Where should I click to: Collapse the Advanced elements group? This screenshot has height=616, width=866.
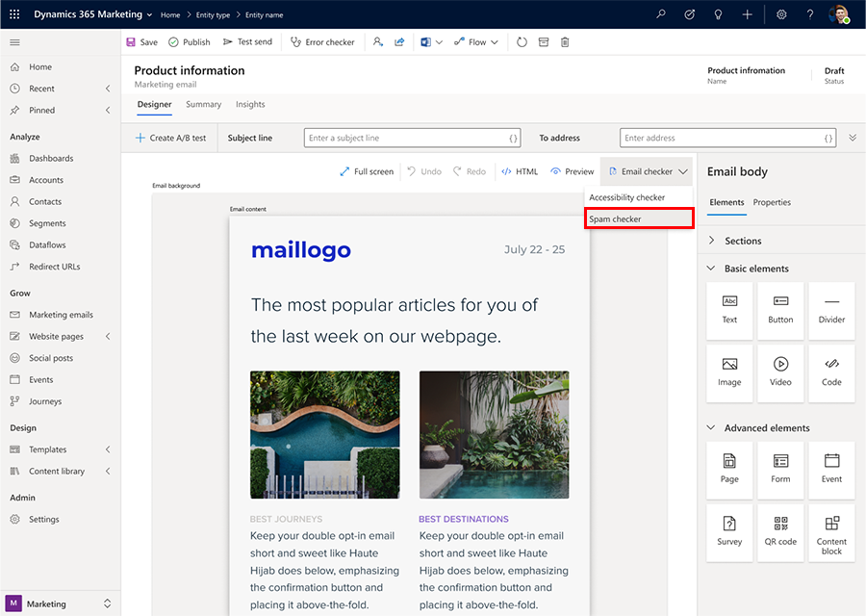(x=712, y=428)
